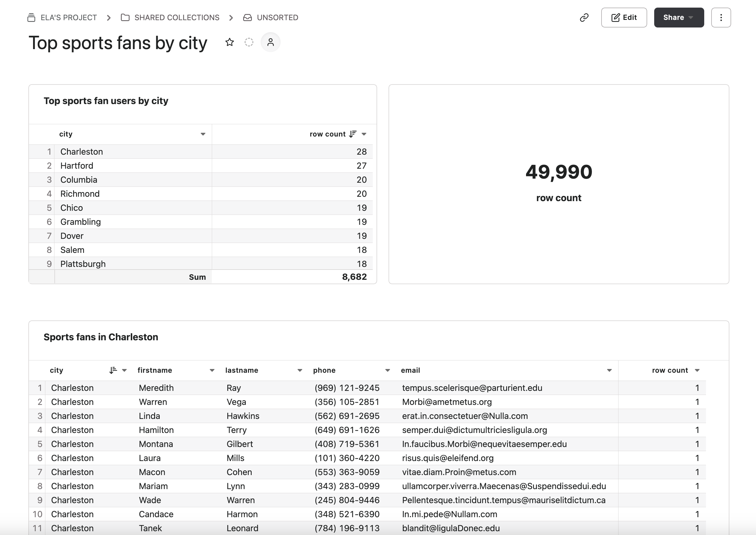
Task: Toggle the sort order on row count column
Action: [x=352, y=134]
